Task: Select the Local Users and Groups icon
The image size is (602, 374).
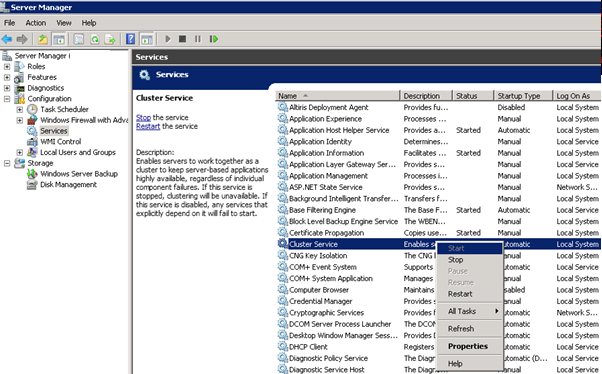Action: pyautogui.click(x=32, y=152)
